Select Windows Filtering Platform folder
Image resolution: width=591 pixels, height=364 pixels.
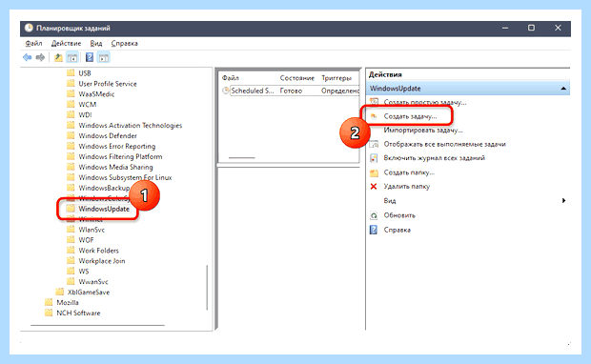120,156
